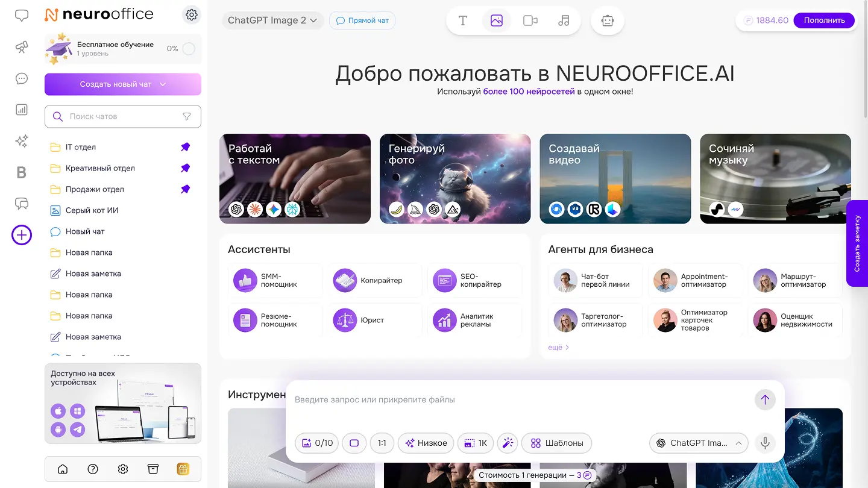Click the 0% training progress circle

(189, 49)
